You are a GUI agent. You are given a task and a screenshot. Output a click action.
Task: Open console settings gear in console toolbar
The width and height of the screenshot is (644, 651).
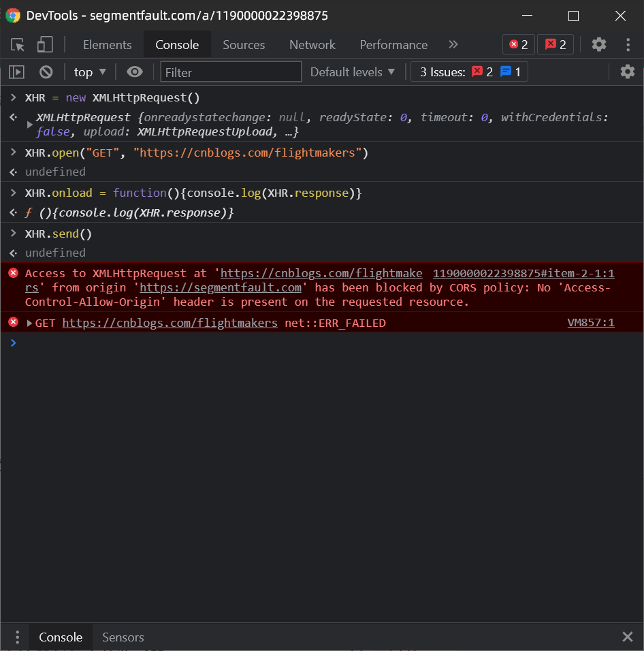coord(628,72)
